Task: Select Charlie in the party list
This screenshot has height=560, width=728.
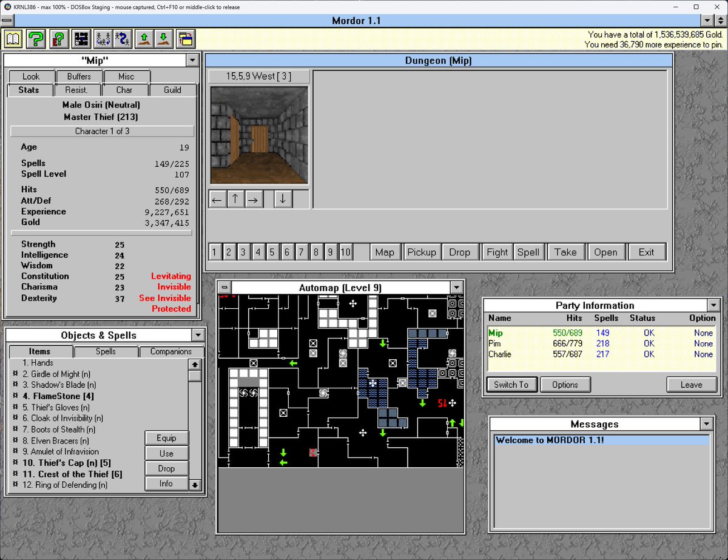Action: coord(499,354)
